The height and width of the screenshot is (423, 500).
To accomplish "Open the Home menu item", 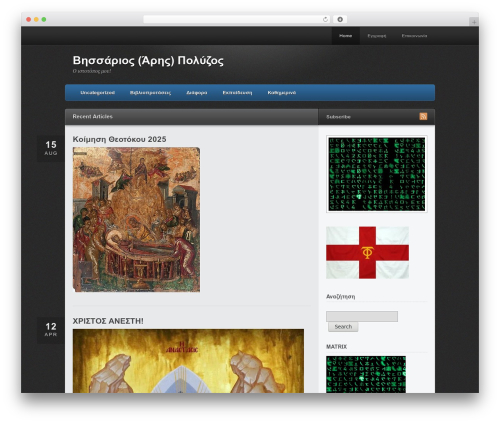I will (345, 36).
